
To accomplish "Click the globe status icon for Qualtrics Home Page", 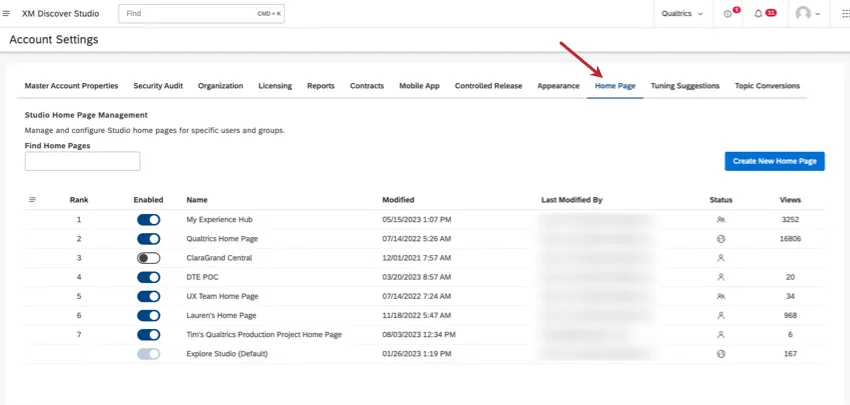I will 720,239.
